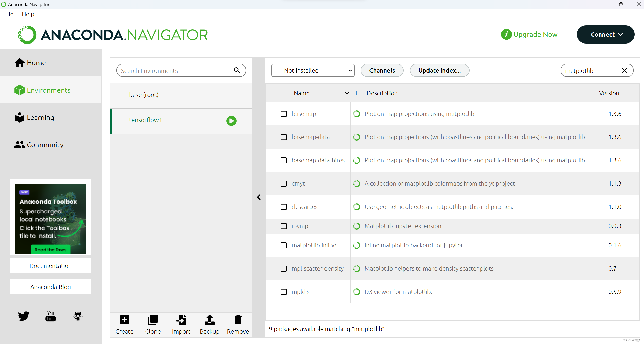Open the Documentation link

[x=51, y=266]
